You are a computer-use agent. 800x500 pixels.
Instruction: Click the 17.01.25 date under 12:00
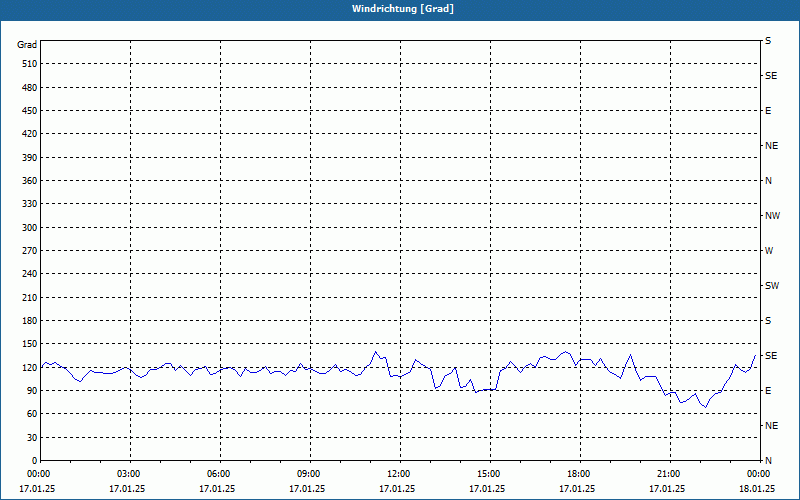[397, 489]
